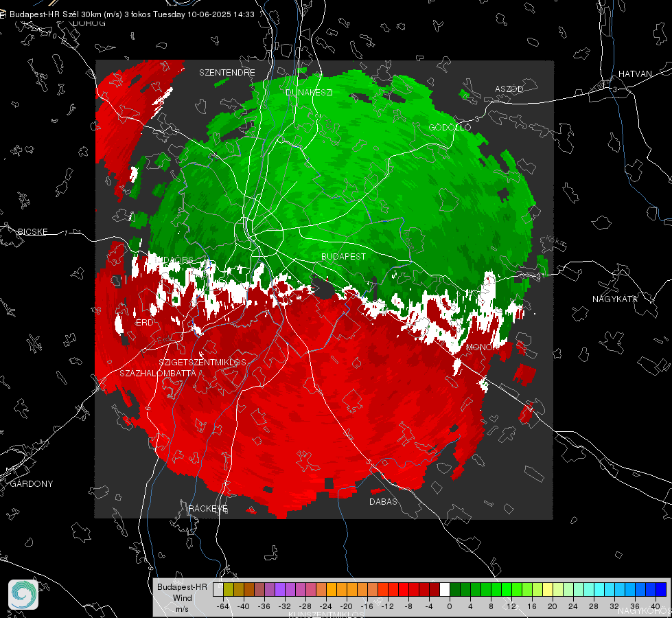This screenshot has width=672, height=618.
Task: Click the NAGYKÁTA town label
Action: click(x=615, y=299)
